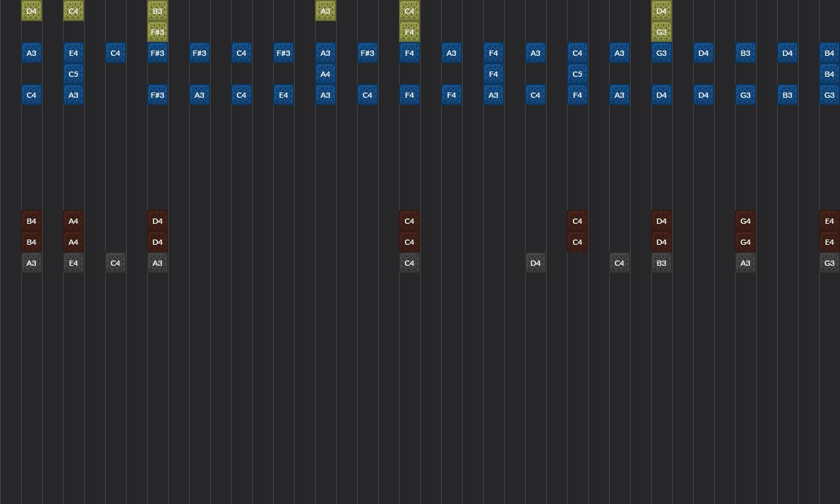Click blue G3 directly below olive G3

click(x=661, y=53)
